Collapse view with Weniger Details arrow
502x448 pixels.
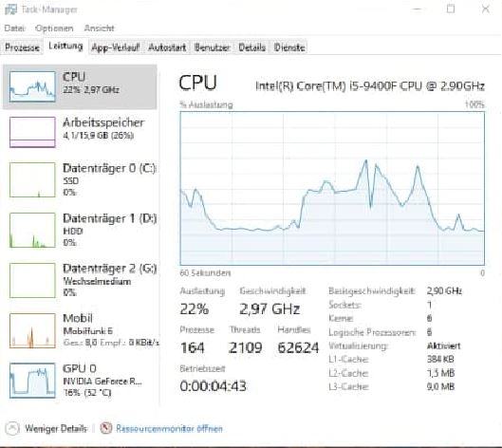click(12, 428)
